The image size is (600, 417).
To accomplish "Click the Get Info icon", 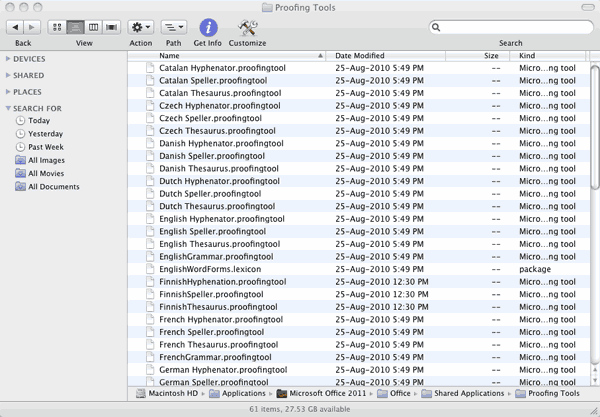I will [208, 27].
